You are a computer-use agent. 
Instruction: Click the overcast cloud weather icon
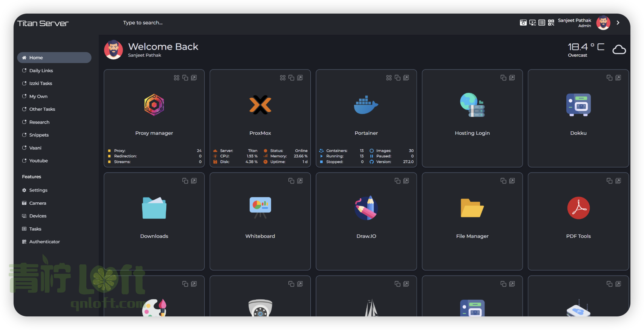(619, 49)
